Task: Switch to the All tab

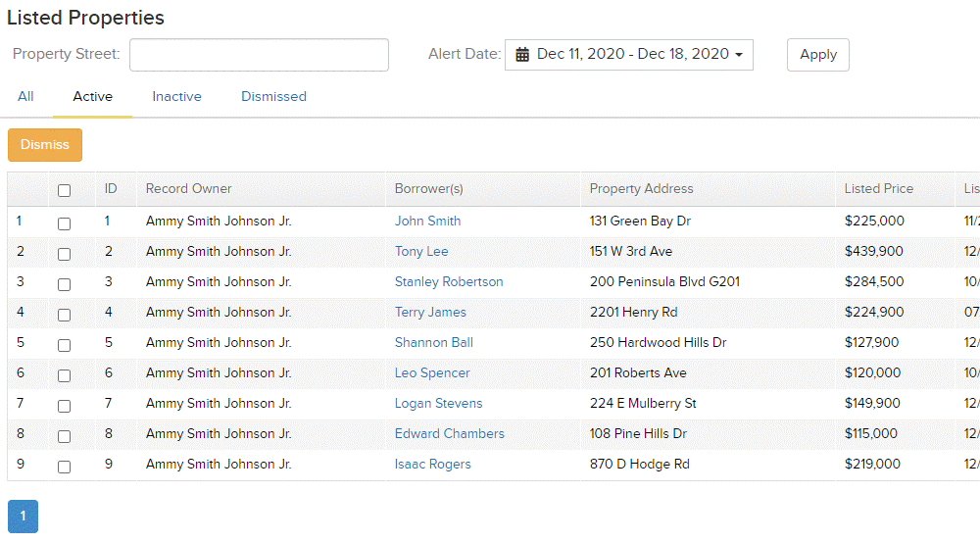Action: coord(25,97)
